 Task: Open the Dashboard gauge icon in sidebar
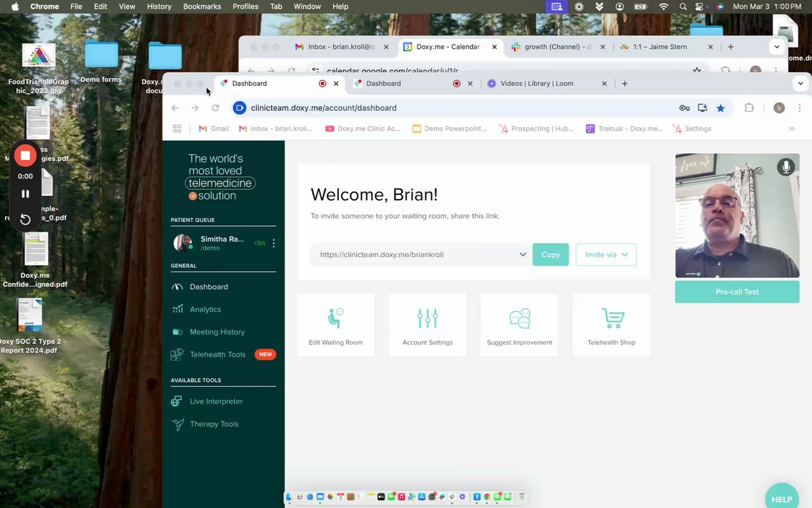pos(178,287)
